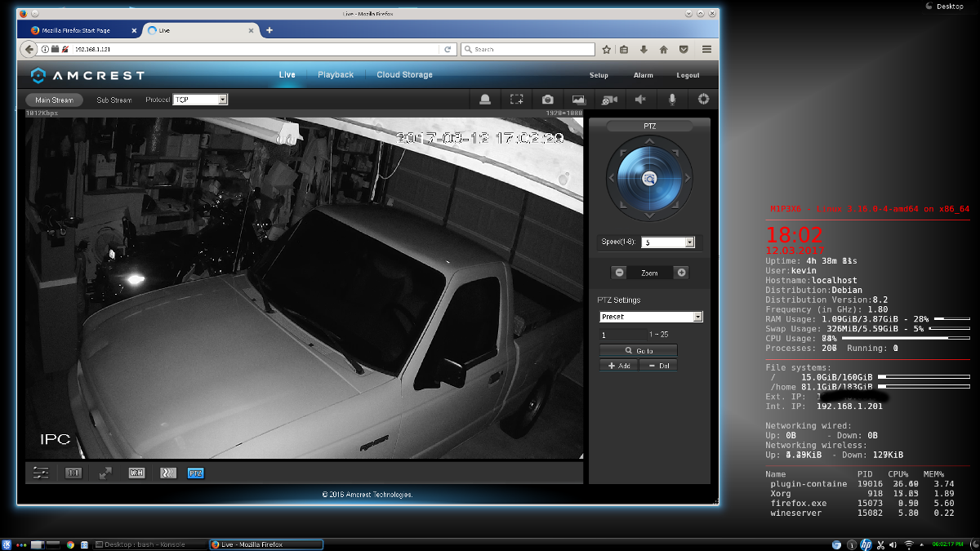Click the PTZ center quick-position icon
Viewport: 980px width, 551px height.
coord(649,178)
